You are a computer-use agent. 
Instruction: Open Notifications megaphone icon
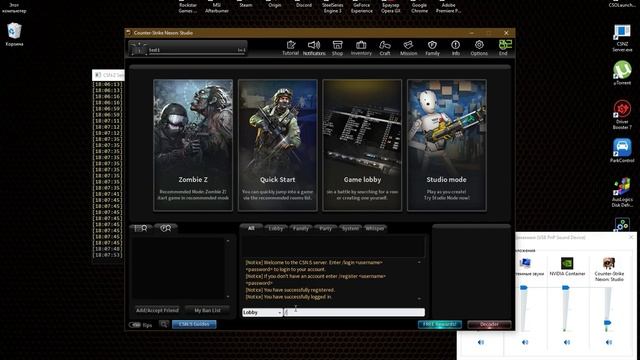click(x=314, y=48)
